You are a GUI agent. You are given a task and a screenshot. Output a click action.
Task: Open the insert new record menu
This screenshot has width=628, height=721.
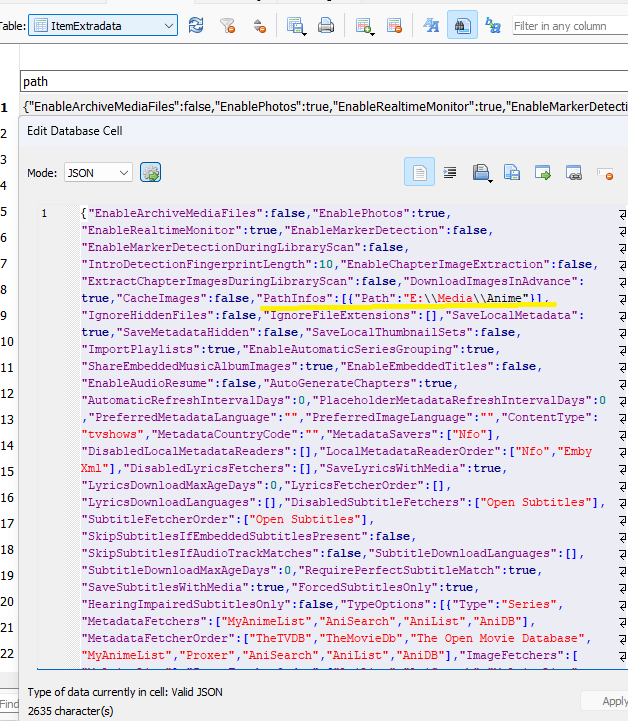point(365,26)
